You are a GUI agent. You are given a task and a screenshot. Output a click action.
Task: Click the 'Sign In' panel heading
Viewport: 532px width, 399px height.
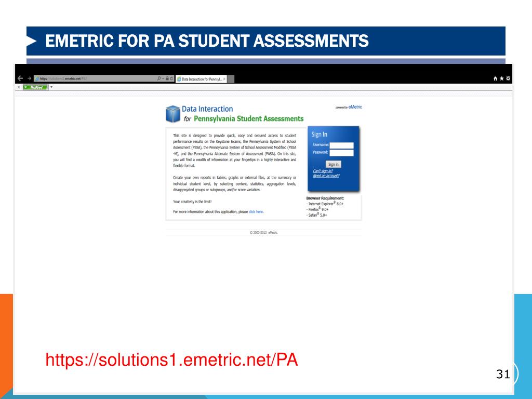(320, 135)
